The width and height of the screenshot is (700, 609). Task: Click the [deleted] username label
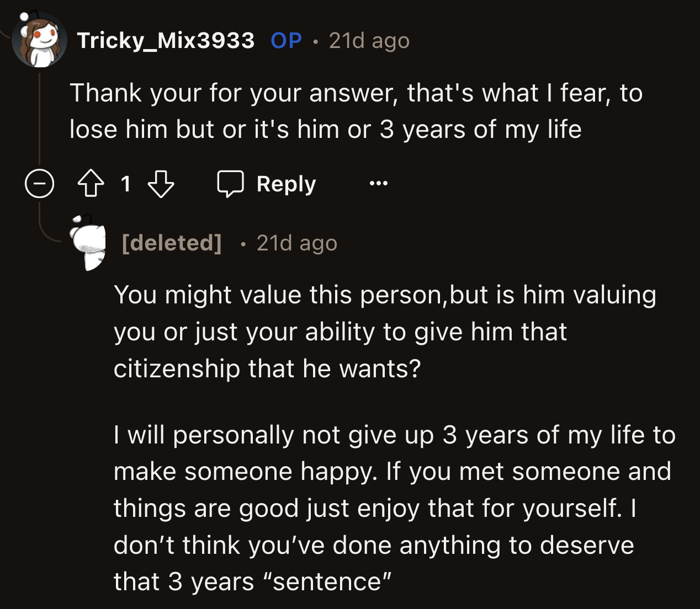coord(171,242)
